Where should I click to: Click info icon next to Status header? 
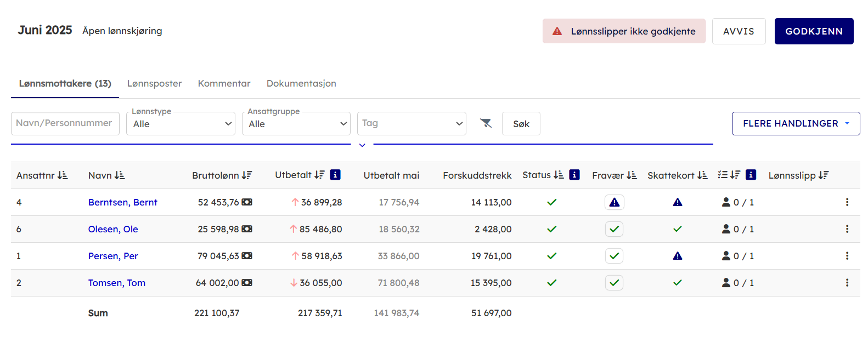pyautogui.click(x=574, y=175)
